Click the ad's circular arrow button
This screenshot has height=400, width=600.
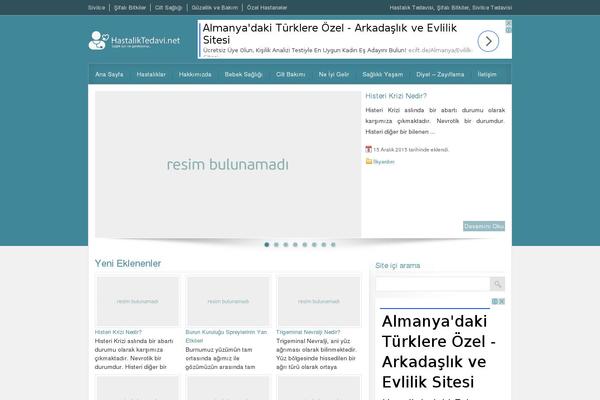coord(486,41)
